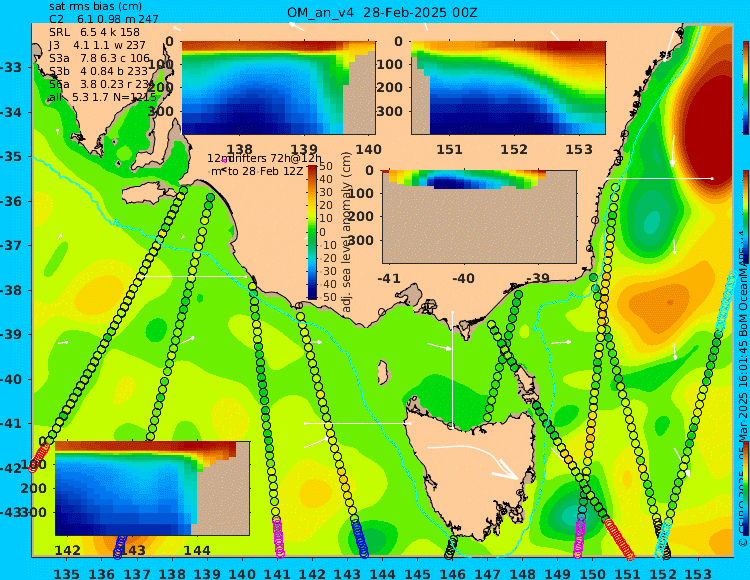Screen dimensions: 750x580
Task: Click the longitude 147 tick on bottom axis
Action: (487, 573)
